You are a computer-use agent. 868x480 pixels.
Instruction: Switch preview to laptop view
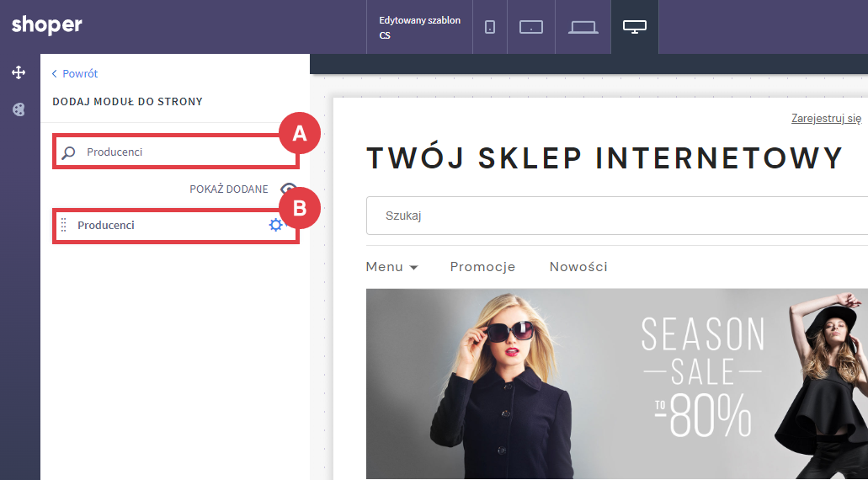point(583,27)
